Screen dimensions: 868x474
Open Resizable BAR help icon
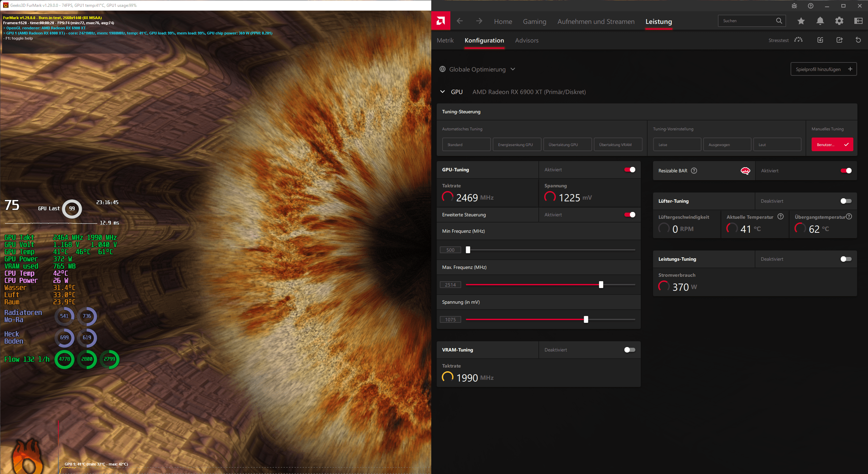click(694, 171)
